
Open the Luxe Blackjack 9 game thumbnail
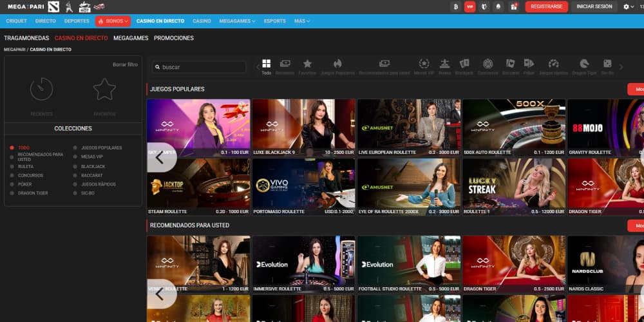click(303, 128)
